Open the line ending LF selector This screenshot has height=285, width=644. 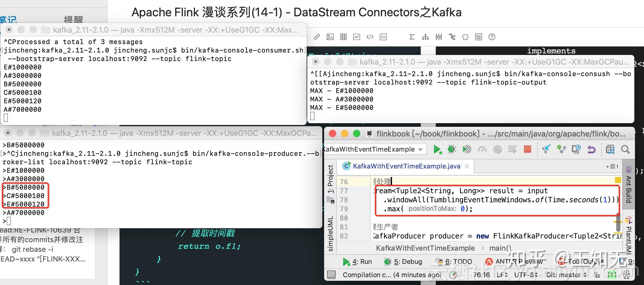tap(500, 275)
